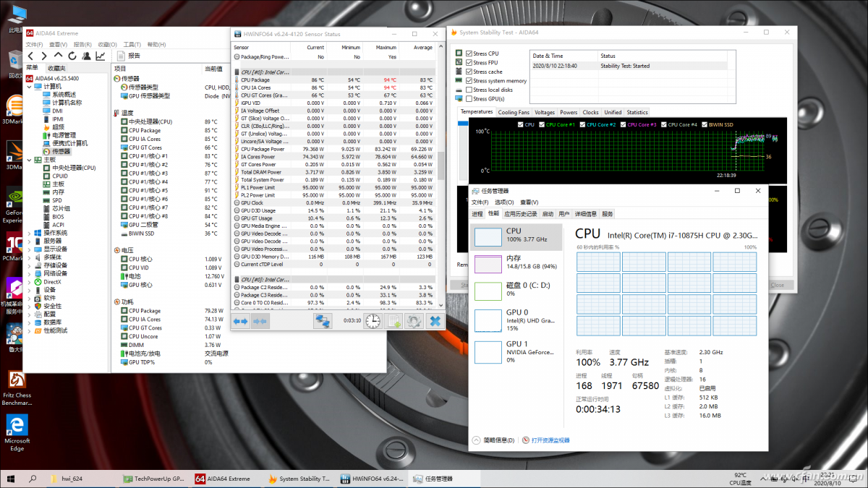Click the HWiNFO clock icon
This screenshot has width=868, height=488.
tap(373, 321)
